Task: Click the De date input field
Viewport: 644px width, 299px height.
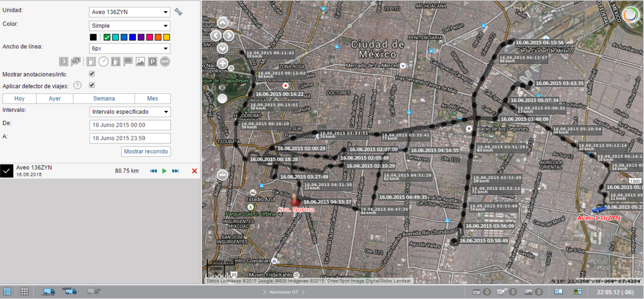Action: click(130, 125)
